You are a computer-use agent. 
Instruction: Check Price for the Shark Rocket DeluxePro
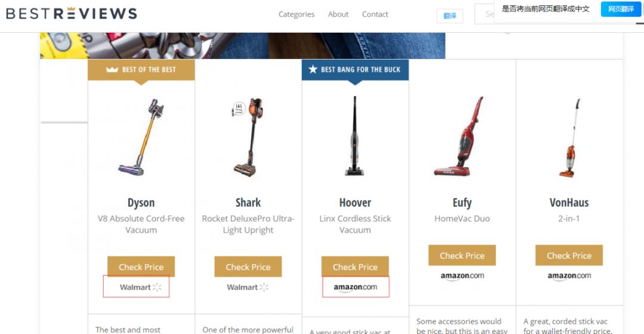pos(248,267)
